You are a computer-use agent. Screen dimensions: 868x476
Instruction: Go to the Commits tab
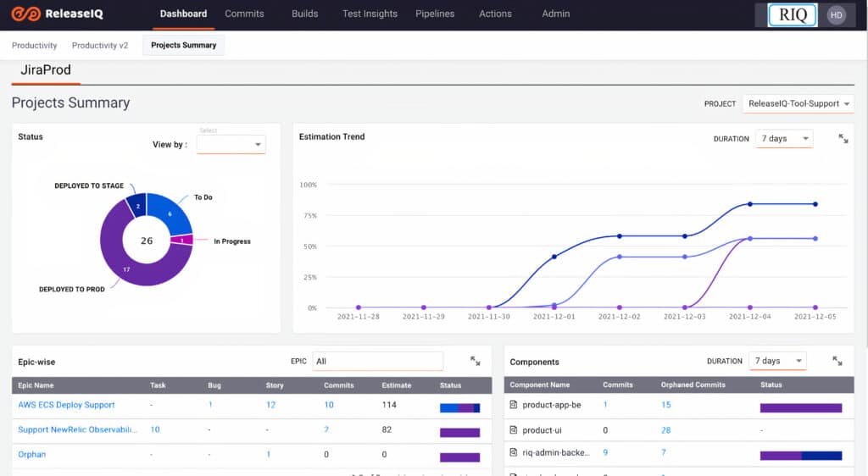tap(244, 14)
